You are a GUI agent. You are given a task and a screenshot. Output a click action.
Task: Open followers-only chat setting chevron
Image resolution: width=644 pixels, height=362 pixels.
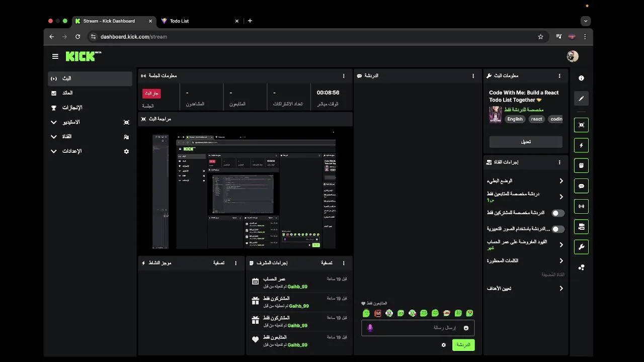click(x=561, y=197)
